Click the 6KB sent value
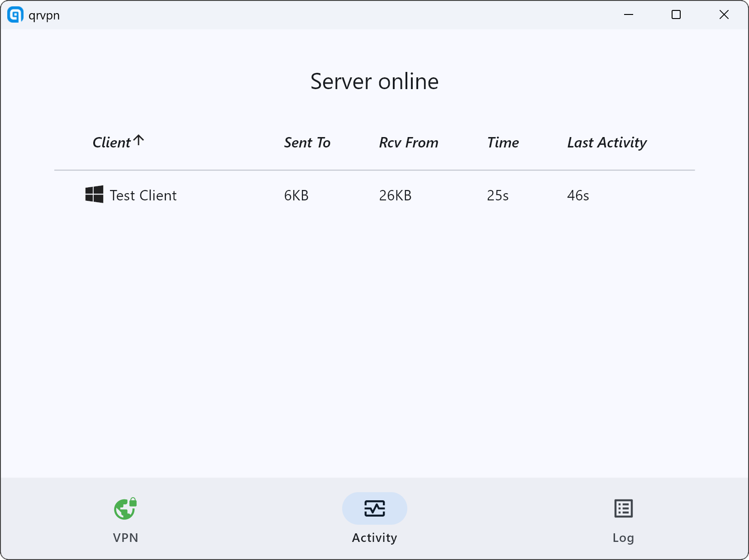The width and height of the screenshot is (749, 560). click(296, 195)
